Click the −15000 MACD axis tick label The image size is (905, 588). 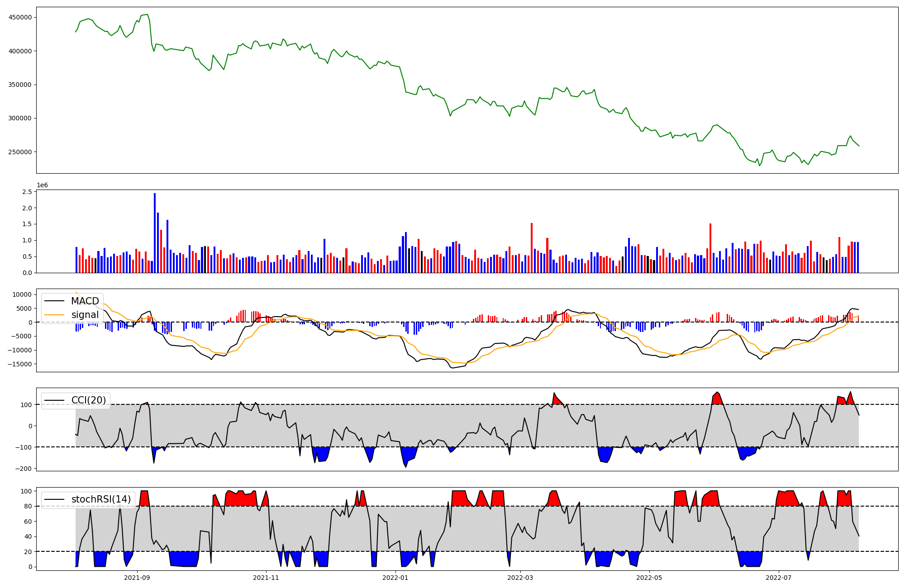click(x=19, y=364)
